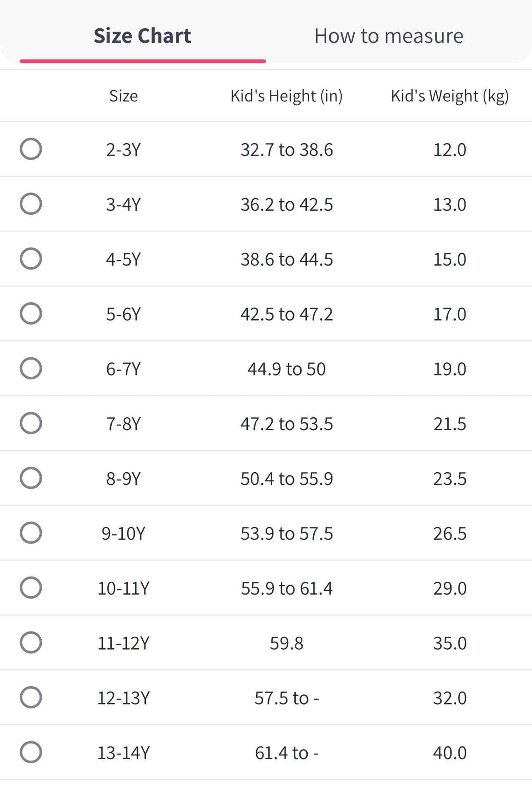The image size is (532, 795).
Task: Pick the 5-6Y size radio button
Action: (x=31, y=313)
